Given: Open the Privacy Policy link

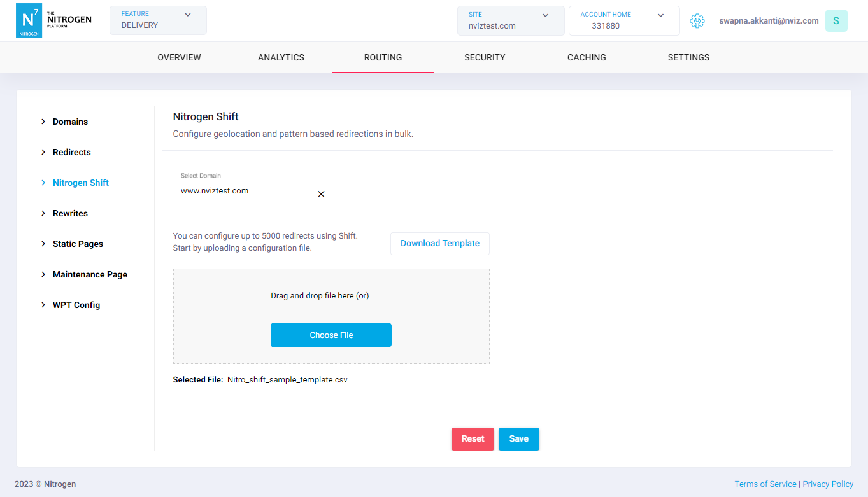Looking at the screenshot, I should [828, 484].
